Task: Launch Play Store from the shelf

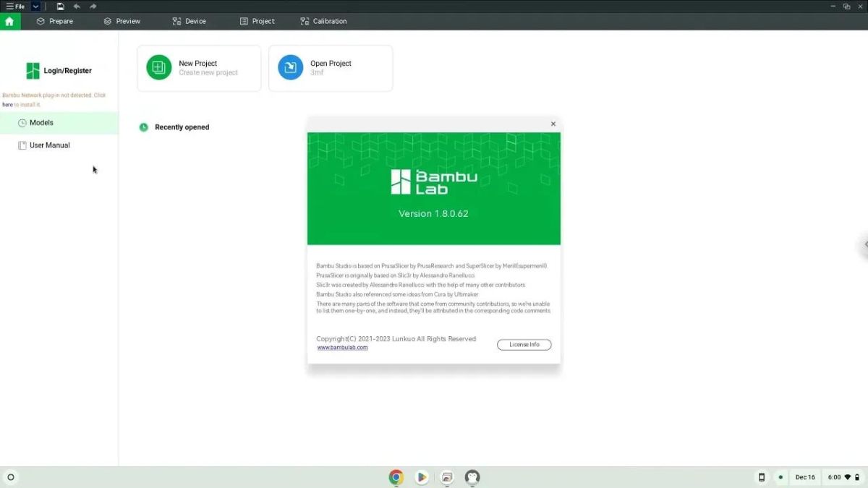Action: click(x=421, y=477)
